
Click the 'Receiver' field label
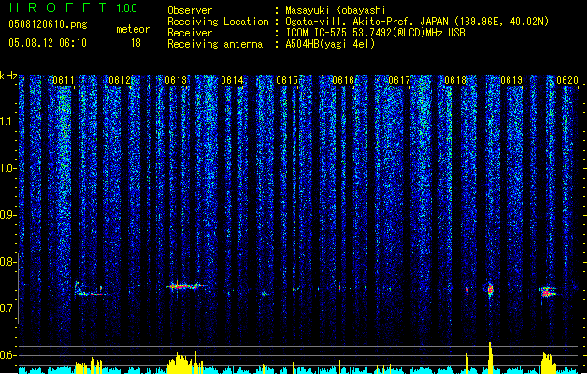(190, 33)
